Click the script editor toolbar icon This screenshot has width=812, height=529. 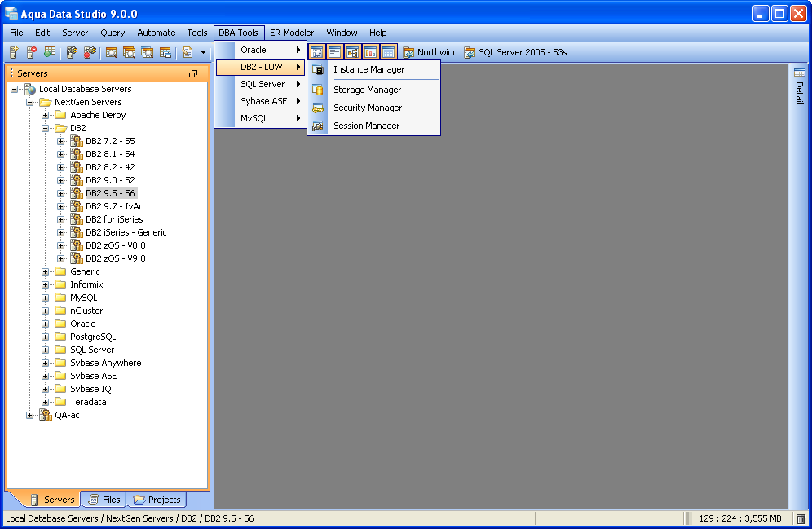[188, 52]
